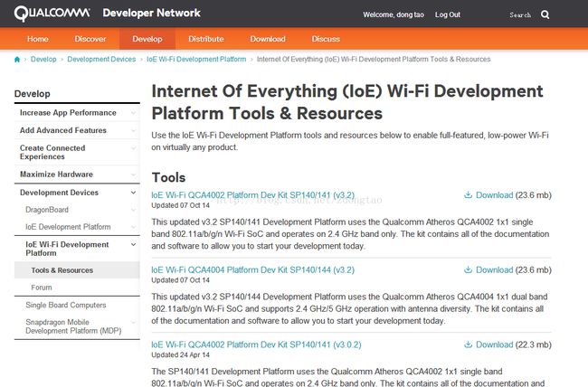
Task: Expand Snapdragon Mobile Development Platform chevron
Action: (x=133, y=322)
